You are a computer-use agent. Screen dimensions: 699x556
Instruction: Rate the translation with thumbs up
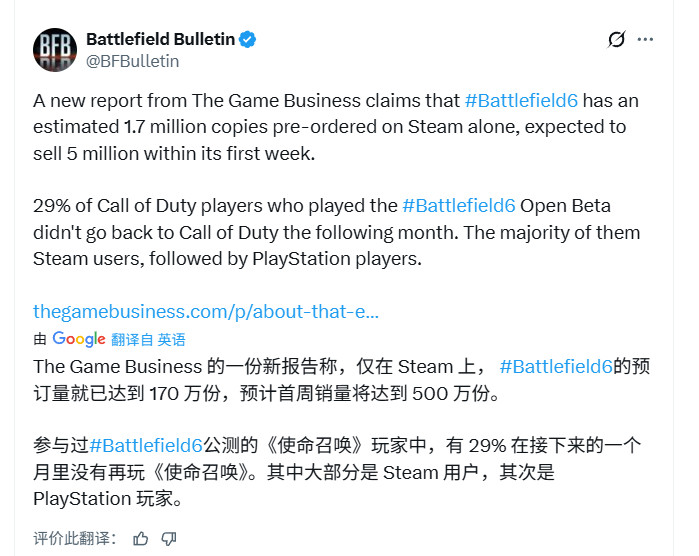click(x=141, y=538)
